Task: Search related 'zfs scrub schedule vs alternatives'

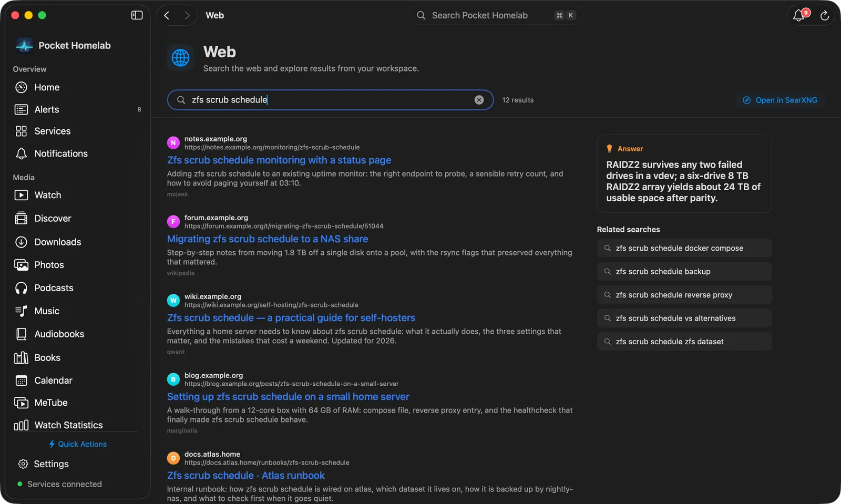Action: (x=684, y=318)
